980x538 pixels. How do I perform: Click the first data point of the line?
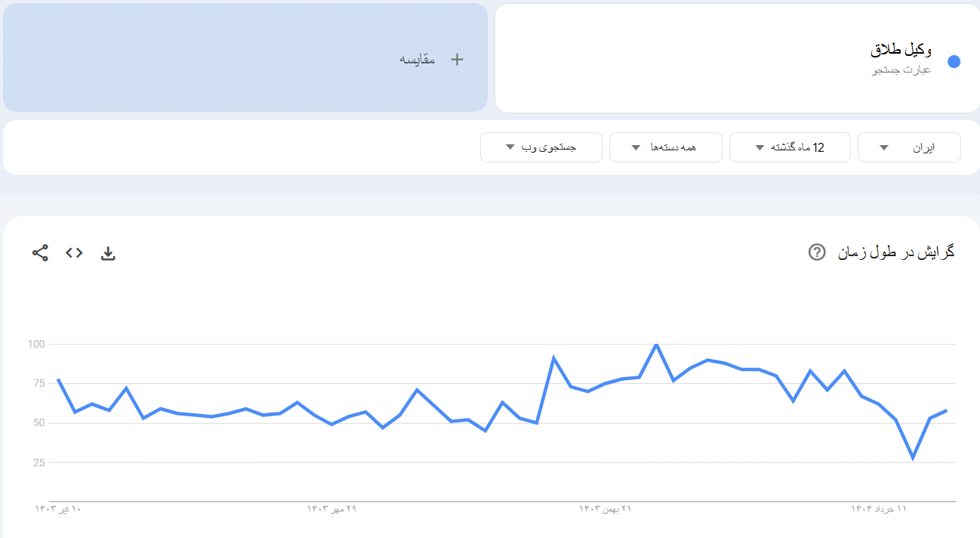(x=58, y=379)
